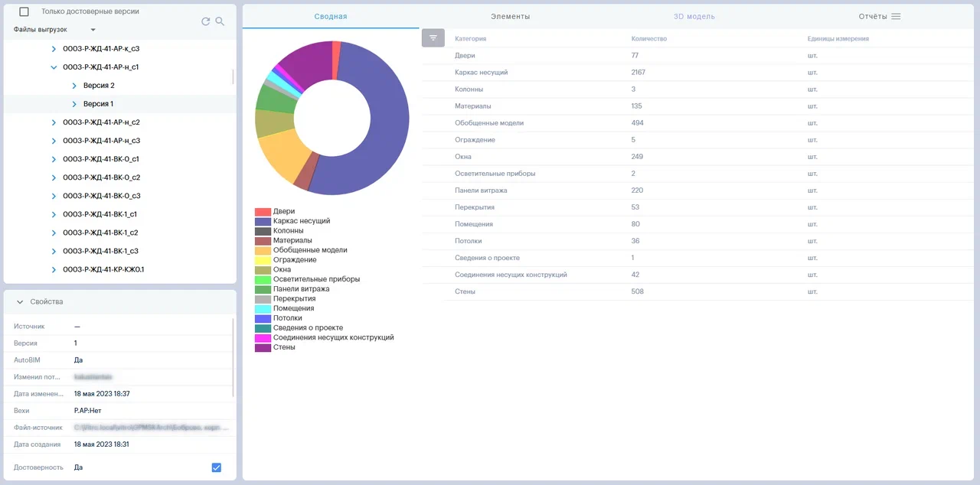Open the Отчёты hamburger menu icon
980x485 pixels.
click(896, 16)
